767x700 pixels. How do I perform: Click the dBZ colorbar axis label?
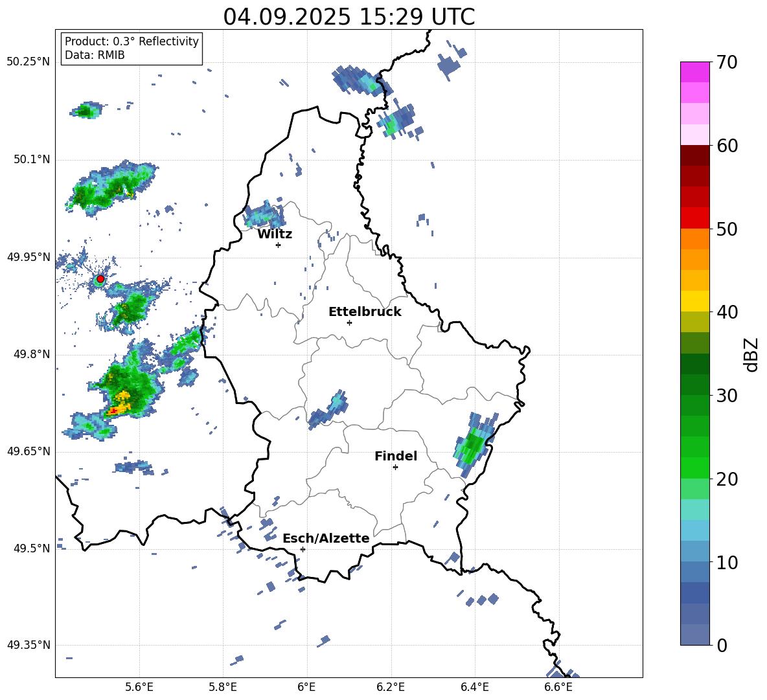[x=751, y=354]
